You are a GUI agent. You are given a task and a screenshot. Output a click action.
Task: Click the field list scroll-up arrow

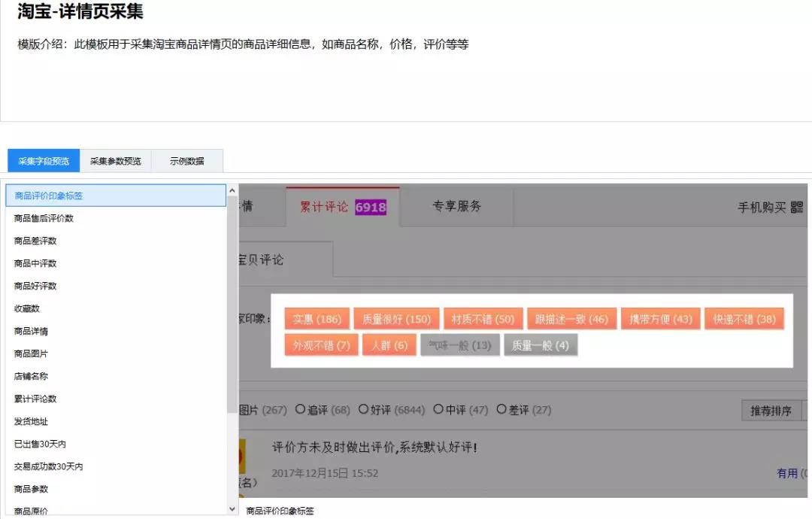(x=232, y=190)
